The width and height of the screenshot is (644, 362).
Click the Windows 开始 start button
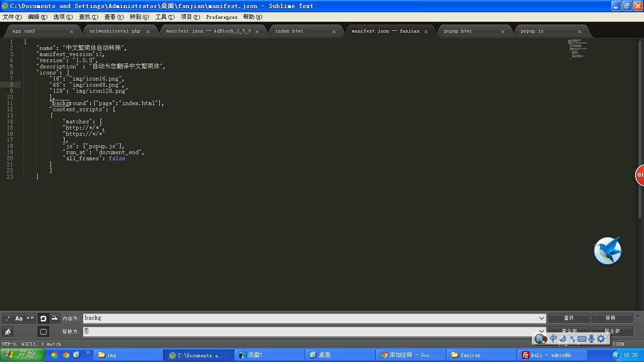[22, 355]
